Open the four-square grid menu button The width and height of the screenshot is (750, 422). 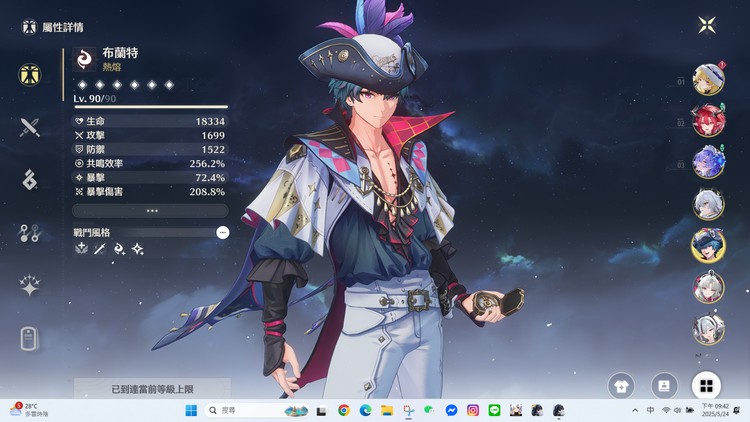706,386
